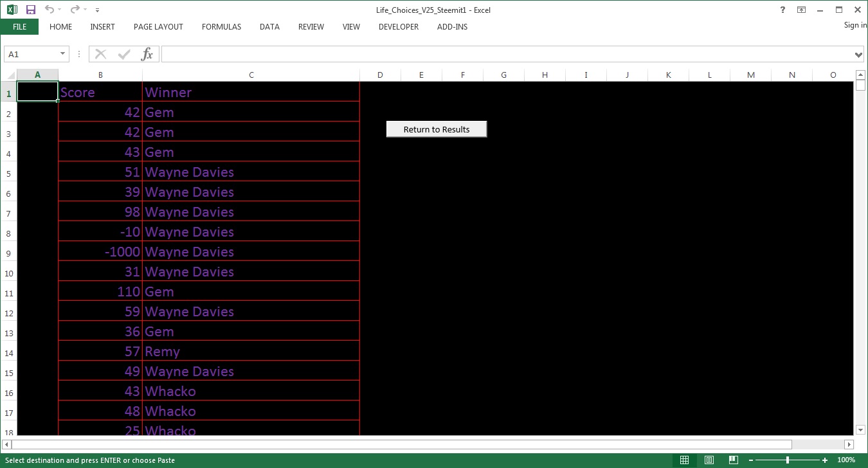The width and height of the screenshot is (868, 468).
Task: Switch to Normal view icon in status bar
Action: 685,460
